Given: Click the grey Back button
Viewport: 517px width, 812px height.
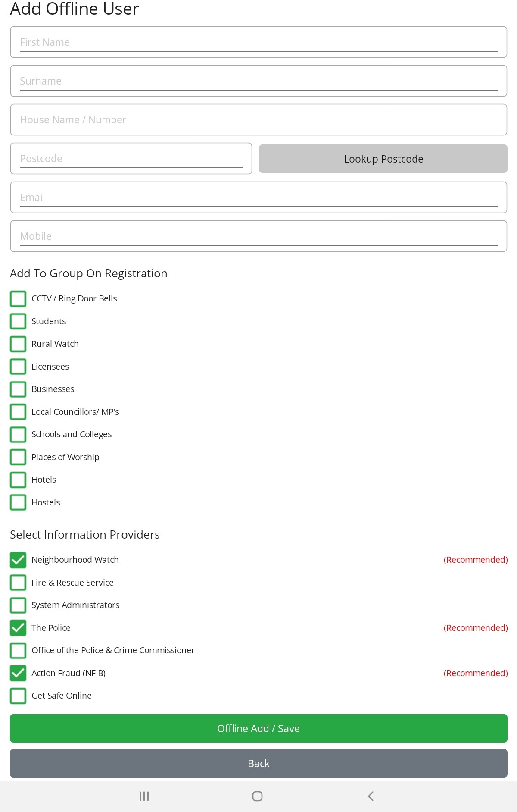Looking at the screenshot, I should coord(258,763).
